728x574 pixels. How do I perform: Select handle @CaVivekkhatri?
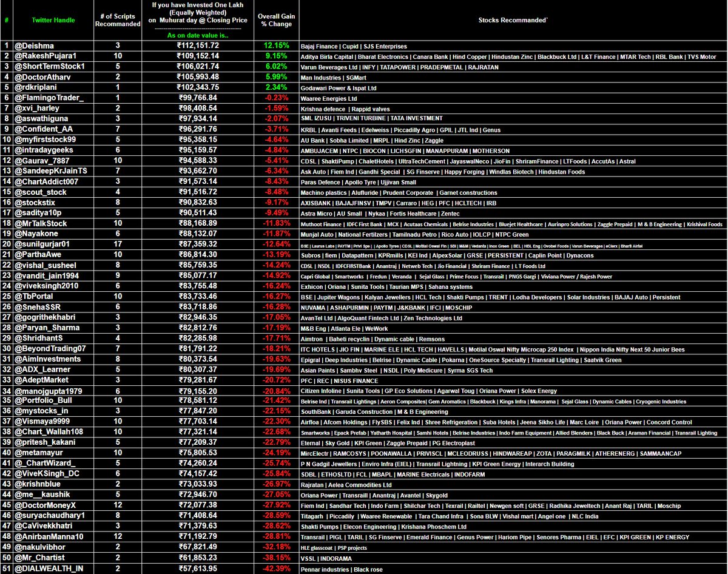44,527
